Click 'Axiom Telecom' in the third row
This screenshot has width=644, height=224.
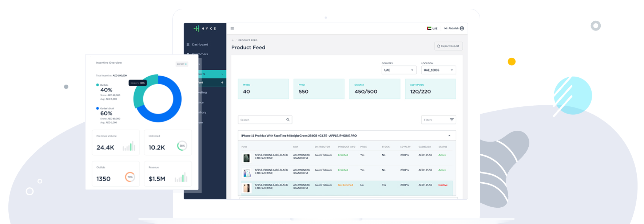click(323, 185)
